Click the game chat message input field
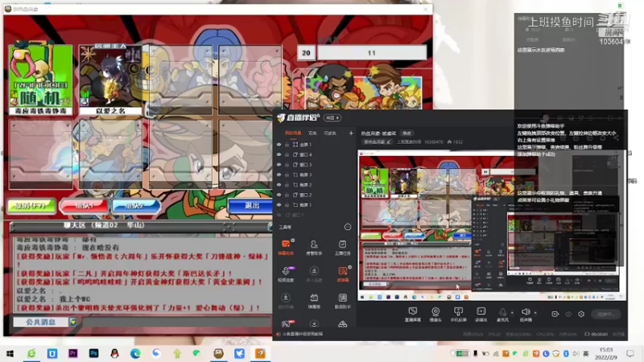The height and width of the screenshot is (362, 644). (175, 322)
